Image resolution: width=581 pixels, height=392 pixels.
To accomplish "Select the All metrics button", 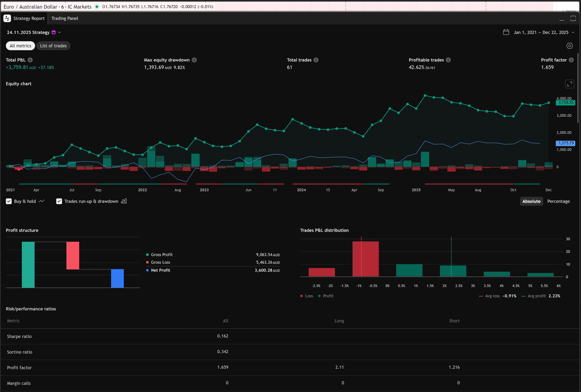I will [20, 46].
